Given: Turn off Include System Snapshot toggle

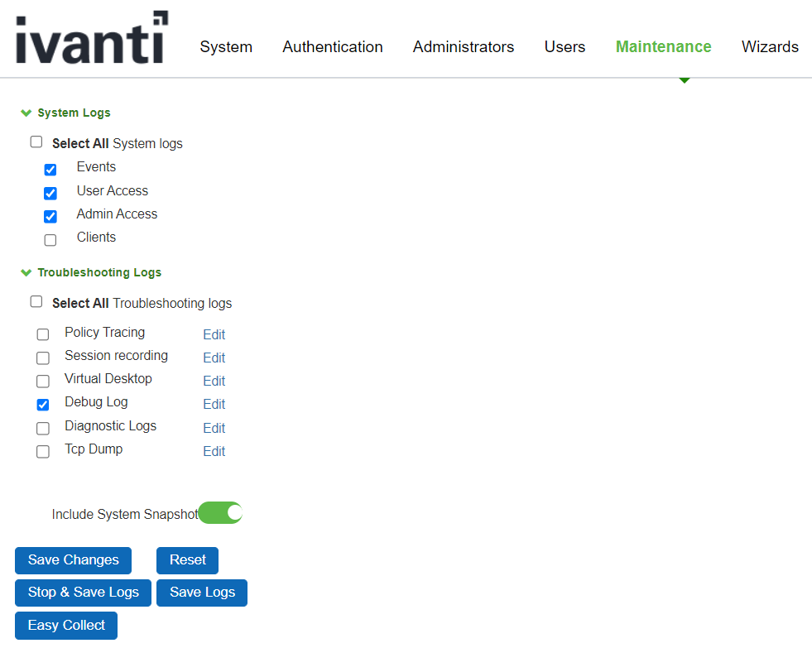Looking at the screenshot, I should click(220, 513).
